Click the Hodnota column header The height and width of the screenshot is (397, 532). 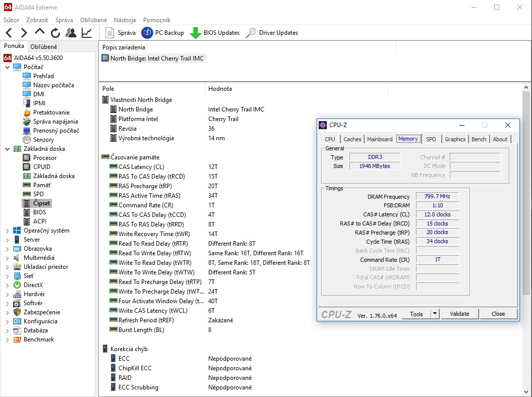[x=296, y=89]
